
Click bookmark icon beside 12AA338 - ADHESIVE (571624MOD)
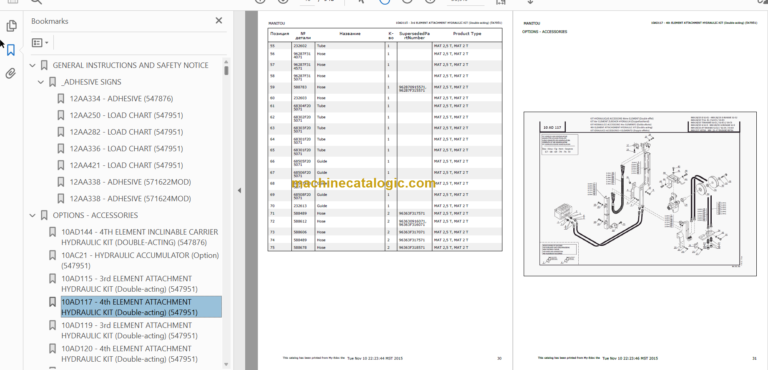coord(61,198)
